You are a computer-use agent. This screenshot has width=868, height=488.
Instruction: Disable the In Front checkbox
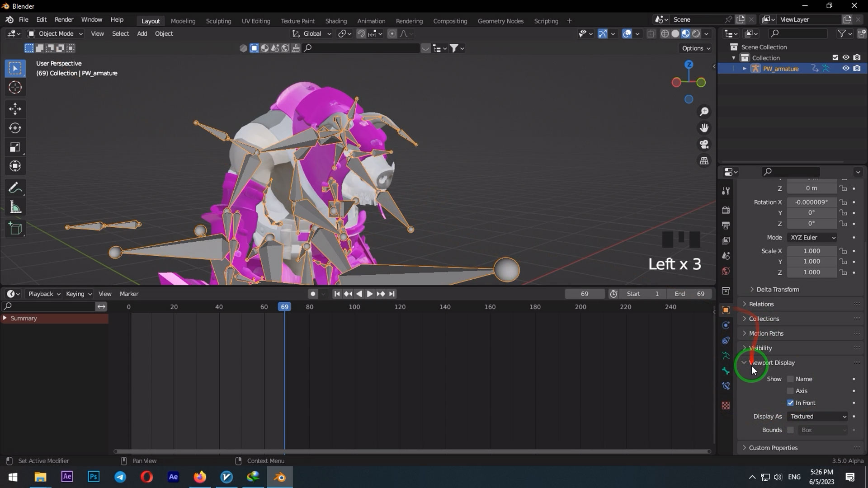coord(790,403)
